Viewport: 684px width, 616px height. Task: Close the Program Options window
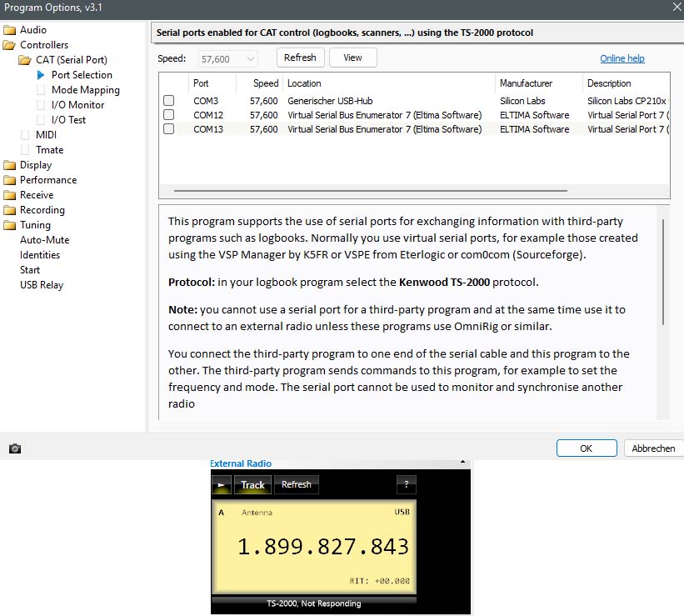pyautogui.click(x=677, y=7)
